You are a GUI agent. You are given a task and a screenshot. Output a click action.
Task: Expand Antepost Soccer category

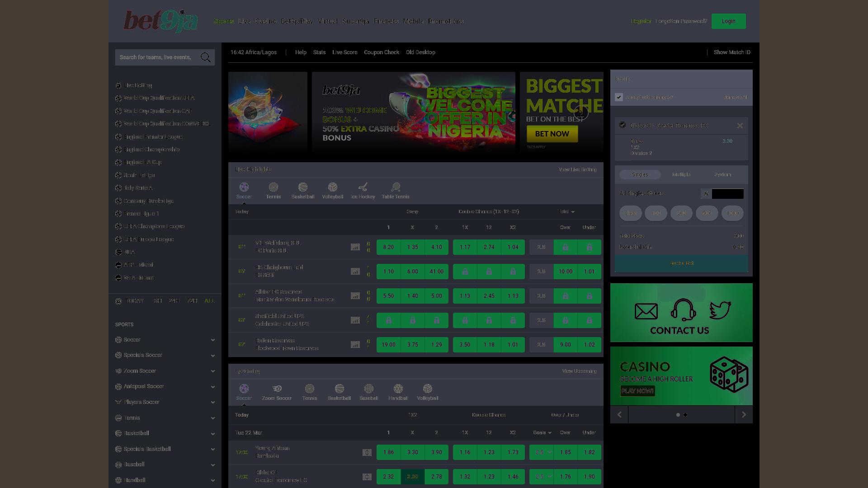pos(165,386)
